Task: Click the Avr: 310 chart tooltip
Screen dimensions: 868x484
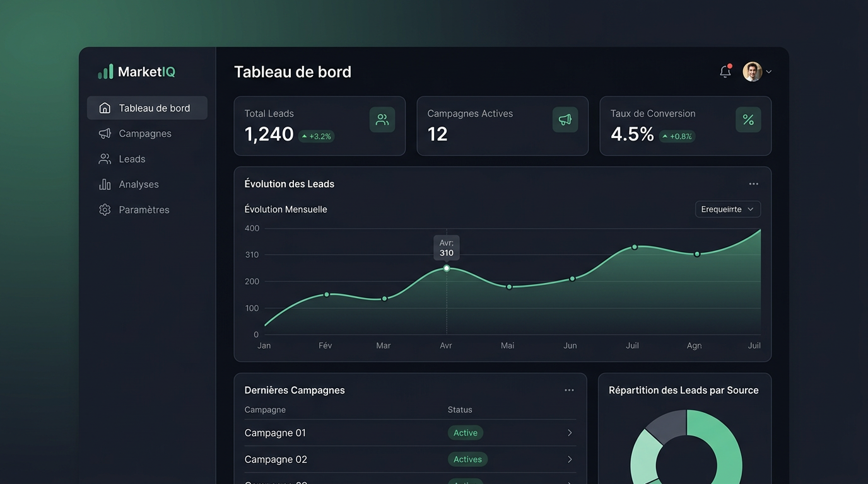Action: 447,248
